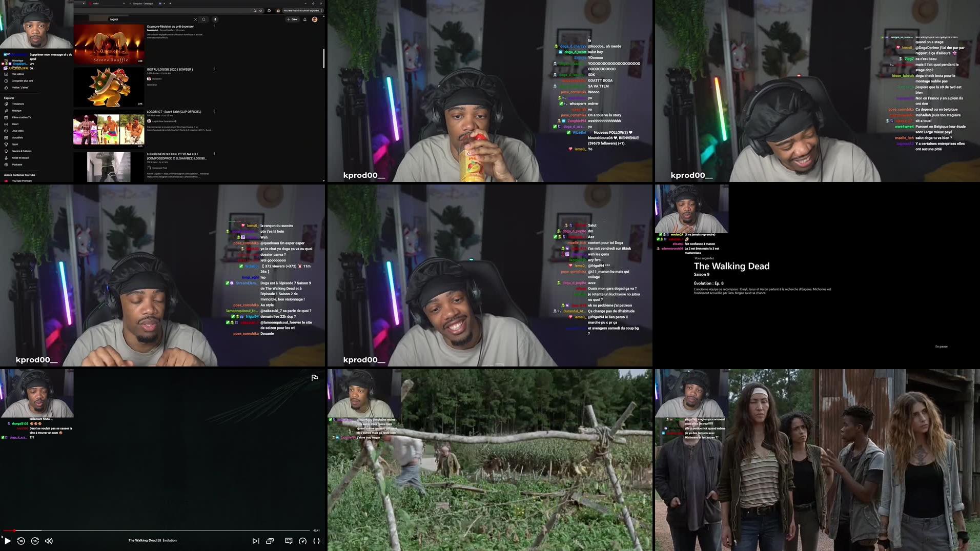Open three-dot menu for LOGOBI GT Sucré Salé
The image size is (980, 551).
[214, 111]
